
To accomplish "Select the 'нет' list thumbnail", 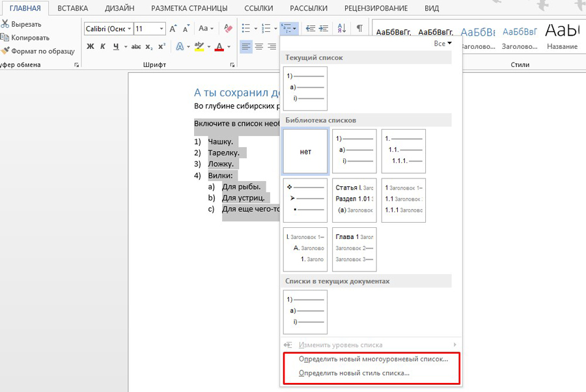I will coord(305,151).
